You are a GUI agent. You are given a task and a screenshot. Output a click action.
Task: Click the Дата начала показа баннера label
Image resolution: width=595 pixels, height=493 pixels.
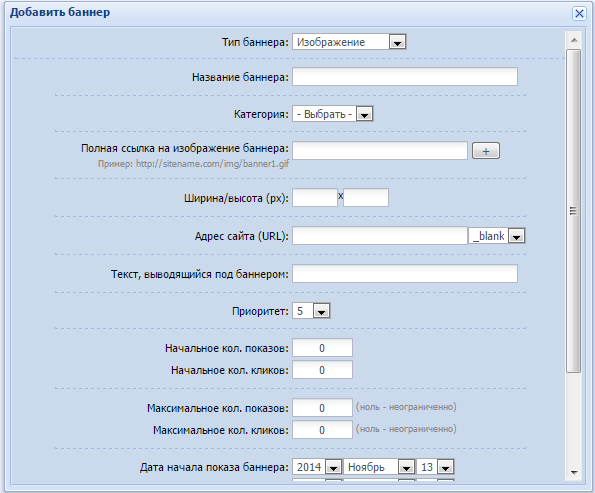click(214, 467)
